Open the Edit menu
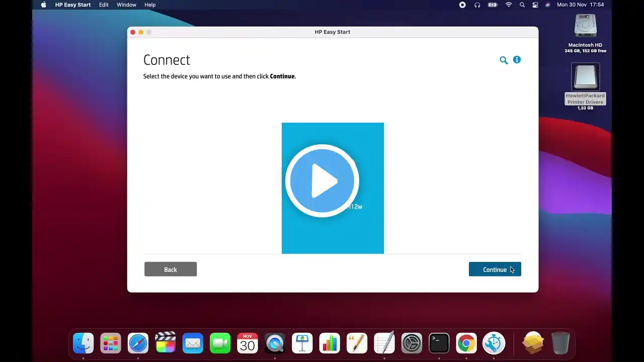 pos(104,5)
